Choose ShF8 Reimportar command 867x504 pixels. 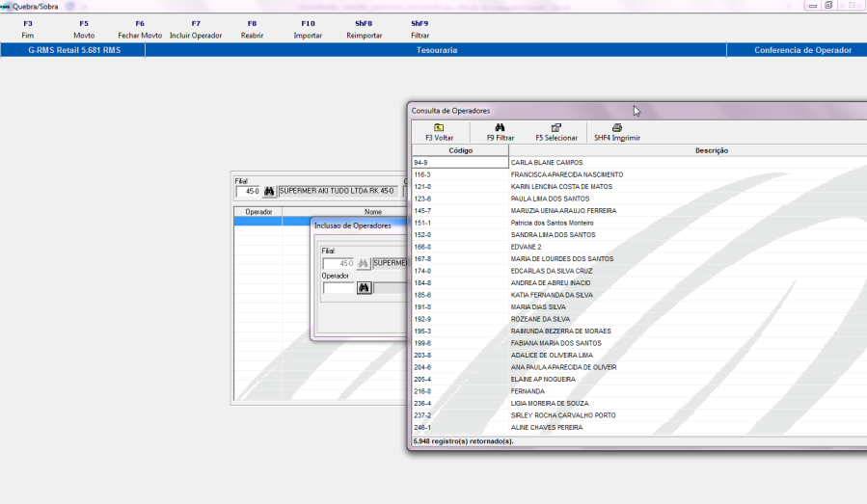pyautogui.click(x=364, y=29)
